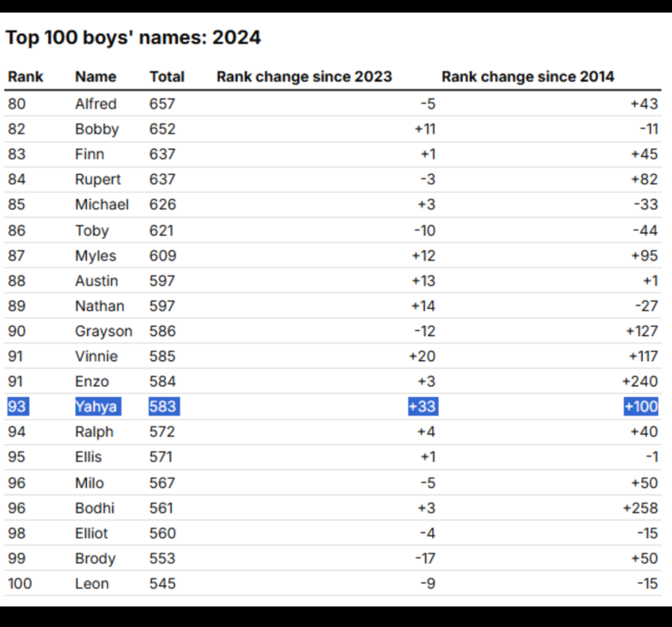Click 'Rank change since 2014' column header
The width and height of the screenshot is (672, 627).
pos(528,77)
